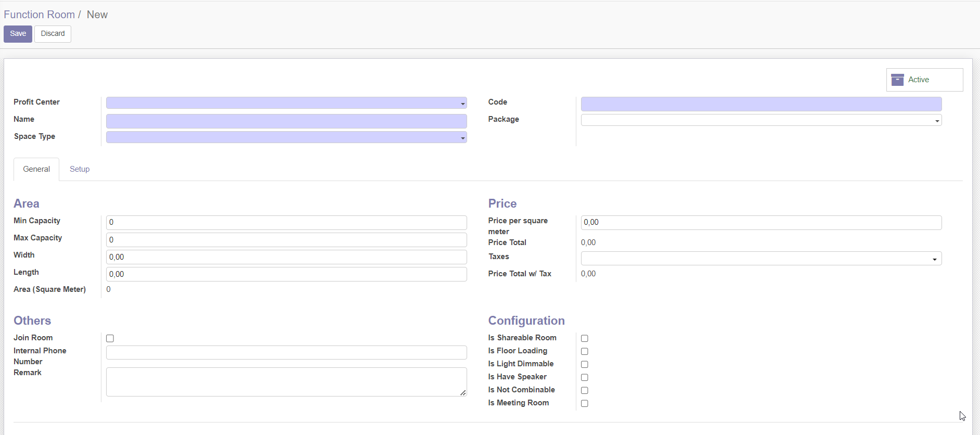Open the Taxes dropdown

pos(761,259)
